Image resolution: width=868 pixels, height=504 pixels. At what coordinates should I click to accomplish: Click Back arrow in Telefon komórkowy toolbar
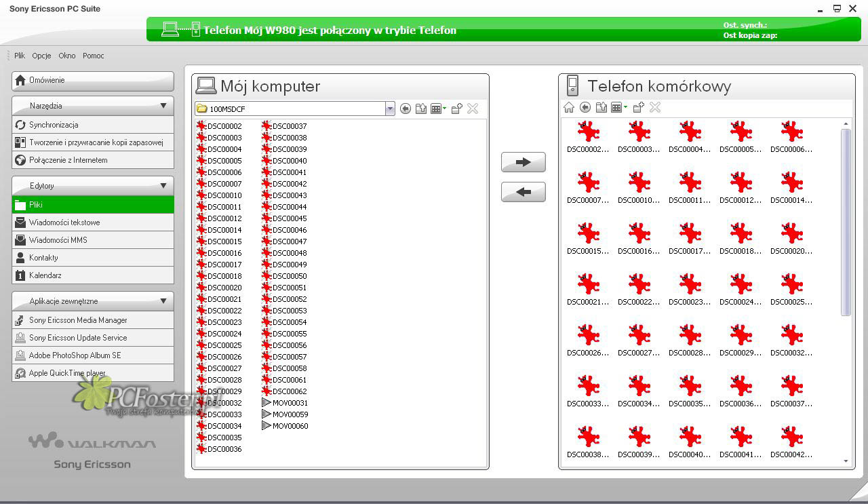[x=585, y=107]
